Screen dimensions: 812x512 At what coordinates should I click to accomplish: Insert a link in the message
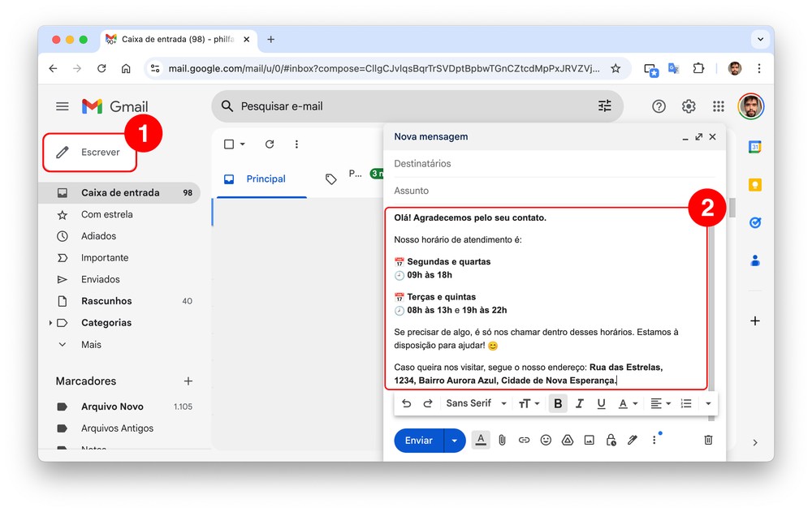[524, 440]
